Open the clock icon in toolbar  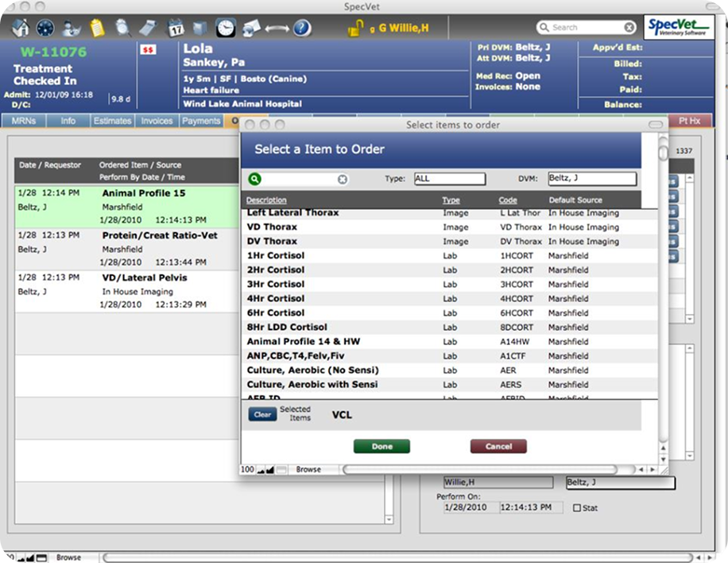point(226,28)
